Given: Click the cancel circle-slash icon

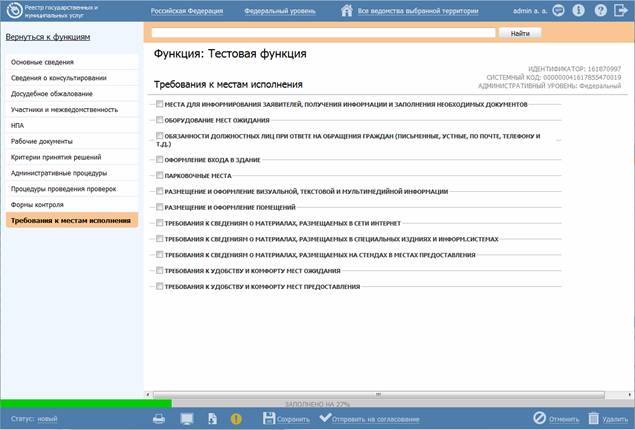Looking at the screenshot, I should click(539, 418).
